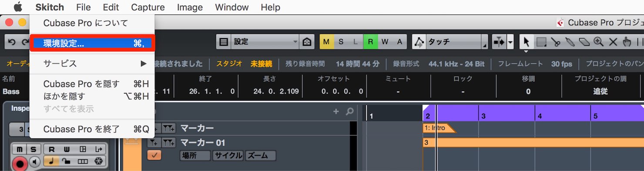Image resolution: width=644 pixels, height=171 pixels.
Task: Toggle the A suspend automation button
Action: coord(399,42)
